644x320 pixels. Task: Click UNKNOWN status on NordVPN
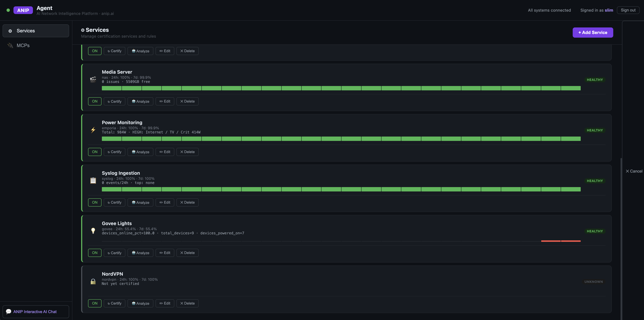tap(593, 281)
